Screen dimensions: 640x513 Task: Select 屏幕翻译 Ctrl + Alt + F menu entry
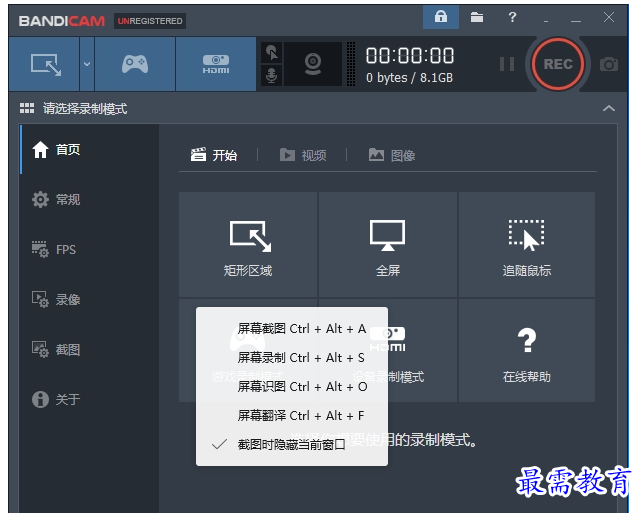click(x=292, y=415)
